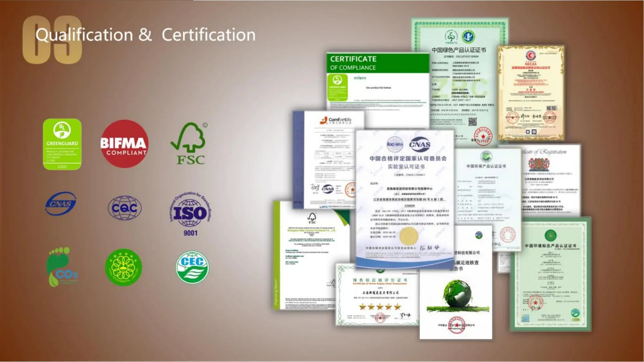The image size is (644, 362).
Task: Click the 'CERTIFICATE' heading on the green banner
Action: [x=353, y=59]
